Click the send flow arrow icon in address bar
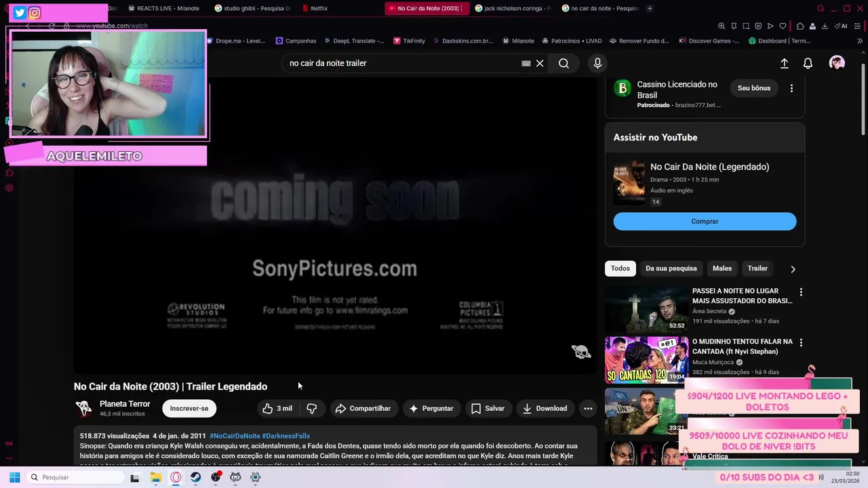This screenshot has height=488, width=868. point(770,26)
